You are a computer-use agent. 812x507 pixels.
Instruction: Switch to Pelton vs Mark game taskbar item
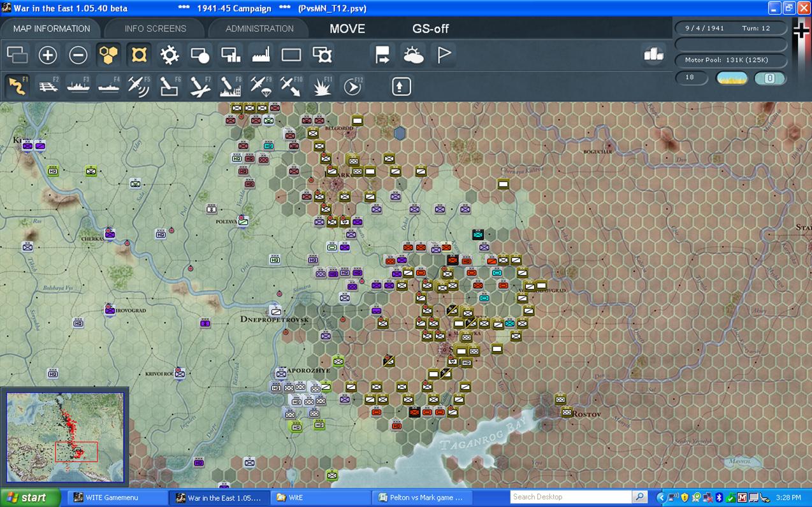421,497
